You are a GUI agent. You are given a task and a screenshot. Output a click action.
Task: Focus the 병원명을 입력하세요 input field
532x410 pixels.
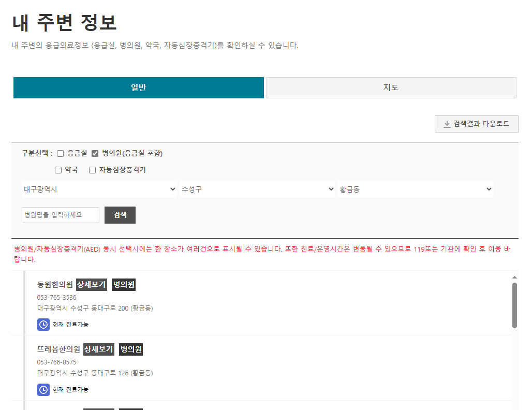click(x=61, y=215)
